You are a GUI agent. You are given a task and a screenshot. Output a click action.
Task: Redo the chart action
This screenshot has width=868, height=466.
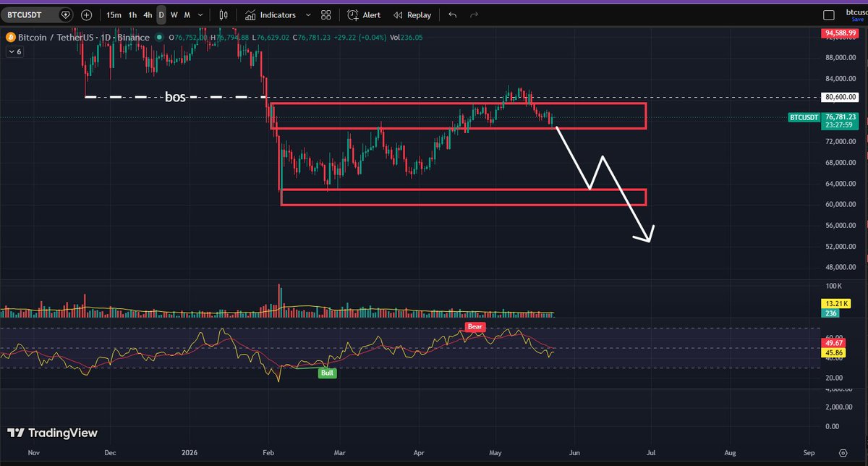(475, 14)
